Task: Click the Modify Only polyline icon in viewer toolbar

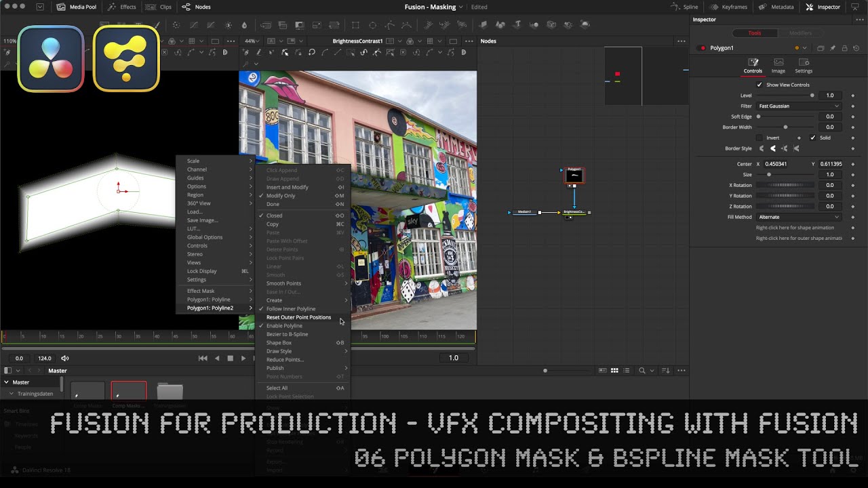Action: tap(285, 52)
